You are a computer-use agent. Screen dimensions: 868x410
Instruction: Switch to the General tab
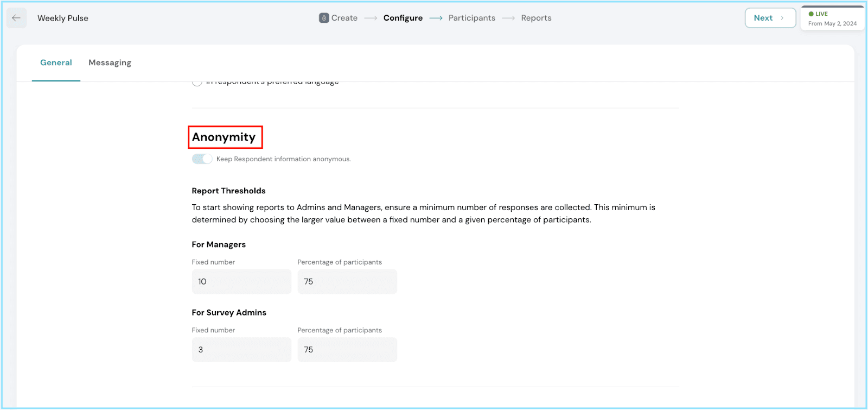coord(56,62)
